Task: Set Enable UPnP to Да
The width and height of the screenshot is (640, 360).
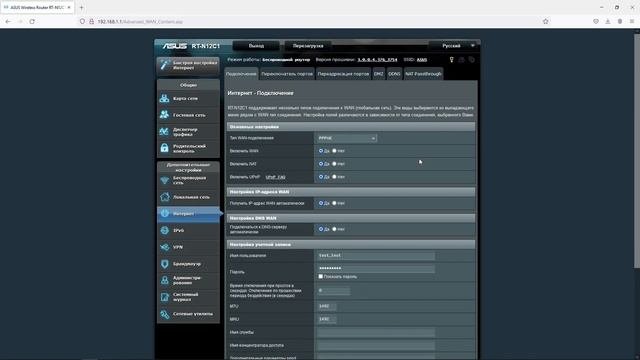Action: [321, 177]
